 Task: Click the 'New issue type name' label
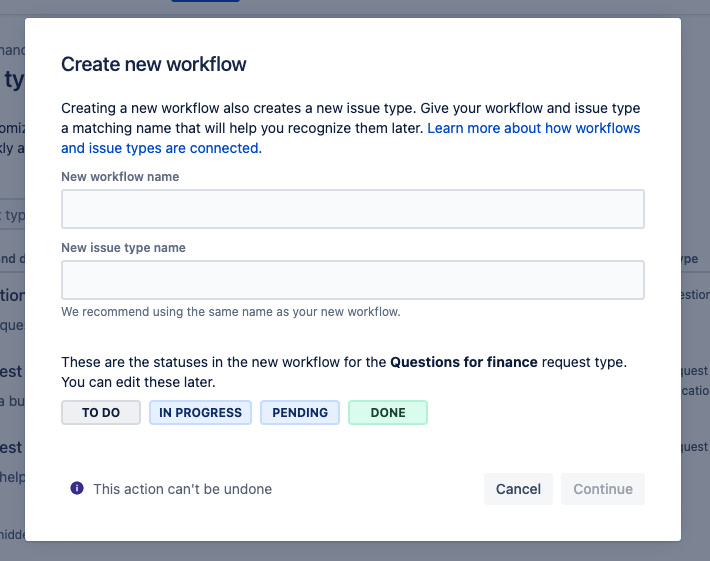coord(123,248)
